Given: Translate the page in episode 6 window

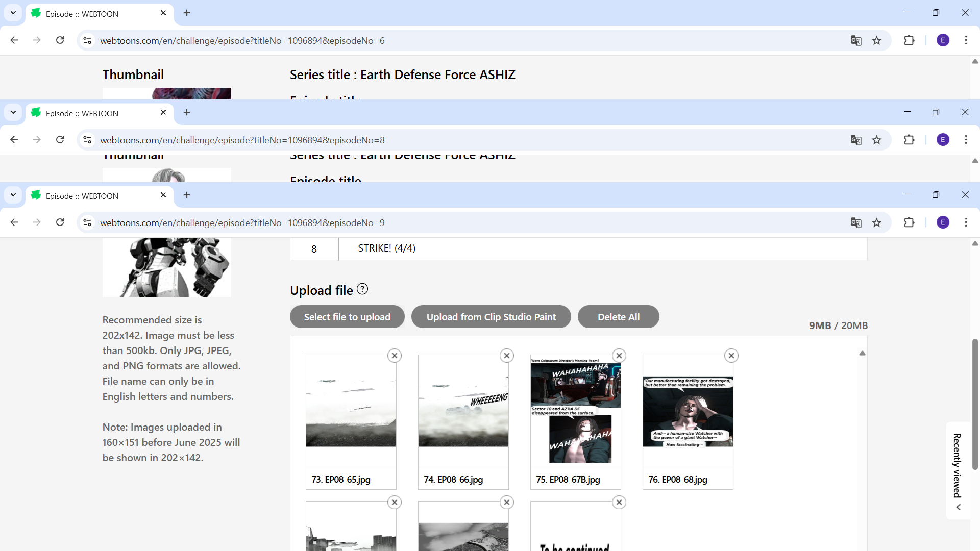Looking at the screenshot, I should point(856,40).
